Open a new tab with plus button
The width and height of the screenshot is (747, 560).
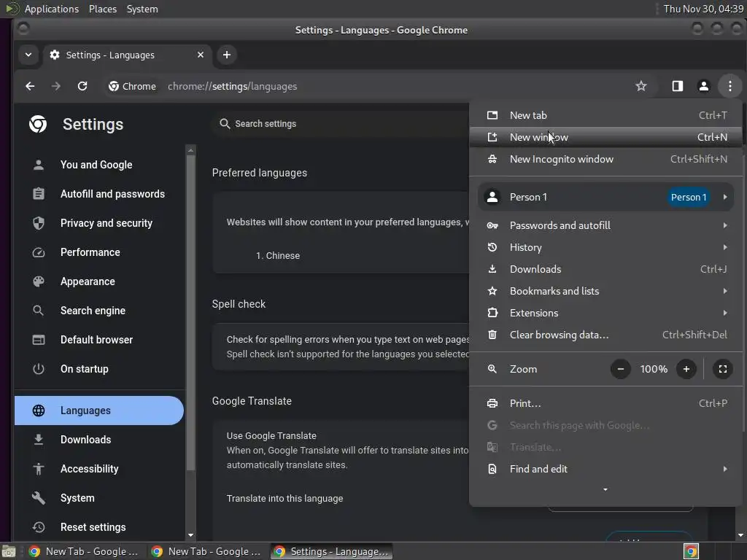[227, 55]
